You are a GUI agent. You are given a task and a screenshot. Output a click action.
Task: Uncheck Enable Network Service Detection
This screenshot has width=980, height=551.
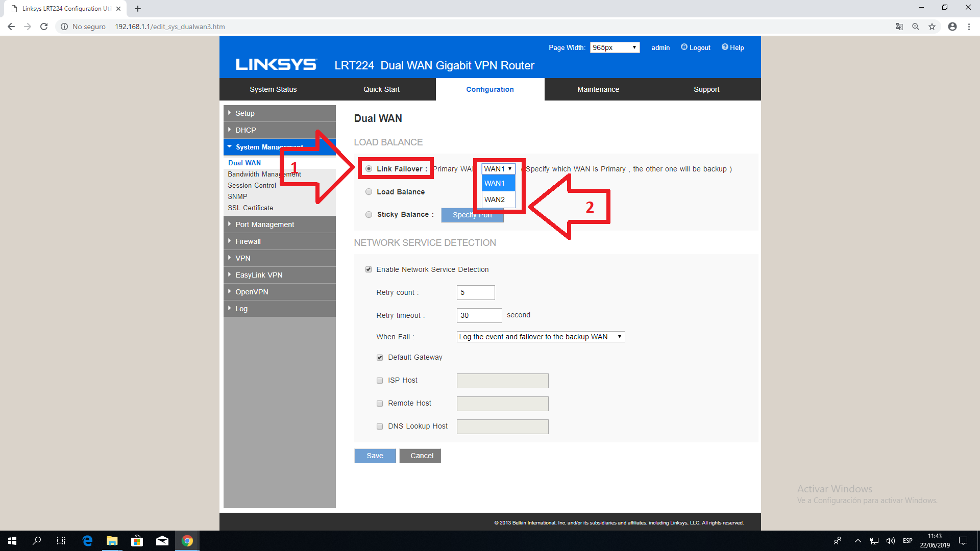tap(369, 269)
